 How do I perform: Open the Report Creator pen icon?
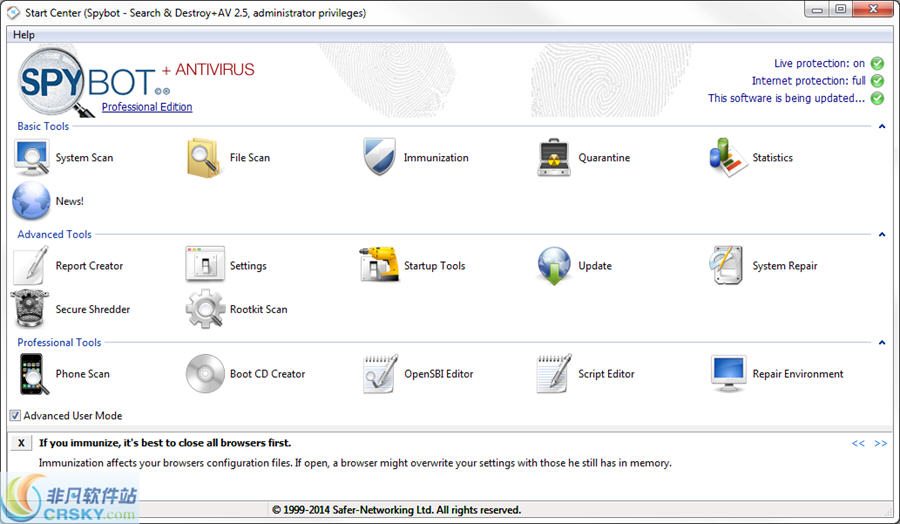[x=30, y=265]
